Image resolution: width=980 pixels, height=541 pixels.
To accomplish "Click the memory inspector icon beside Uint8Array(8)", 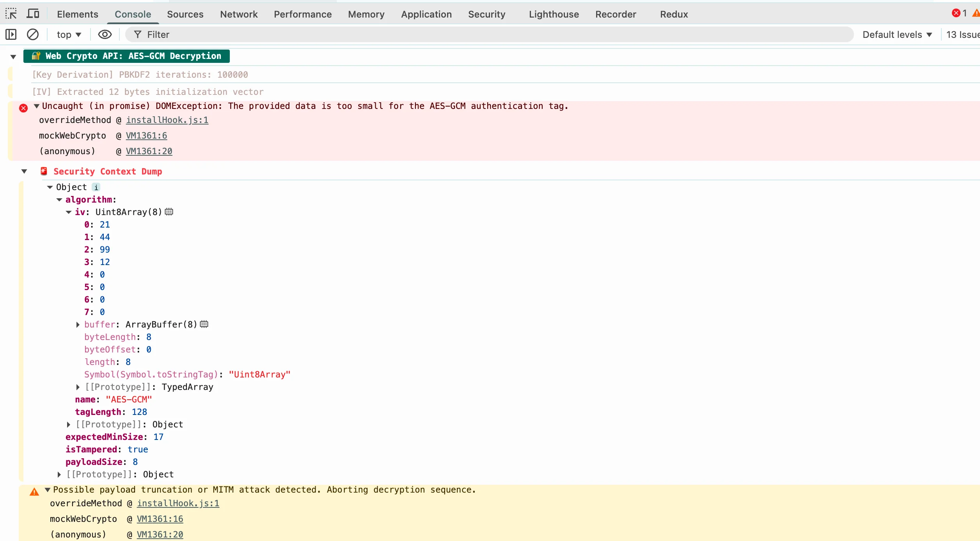I will 169,212.
